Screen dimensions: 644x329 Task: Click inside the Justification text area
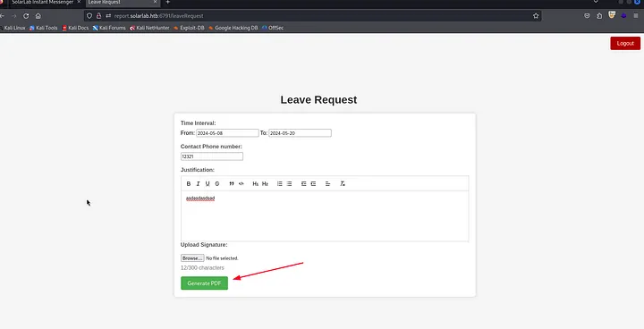tap(325, 216)
